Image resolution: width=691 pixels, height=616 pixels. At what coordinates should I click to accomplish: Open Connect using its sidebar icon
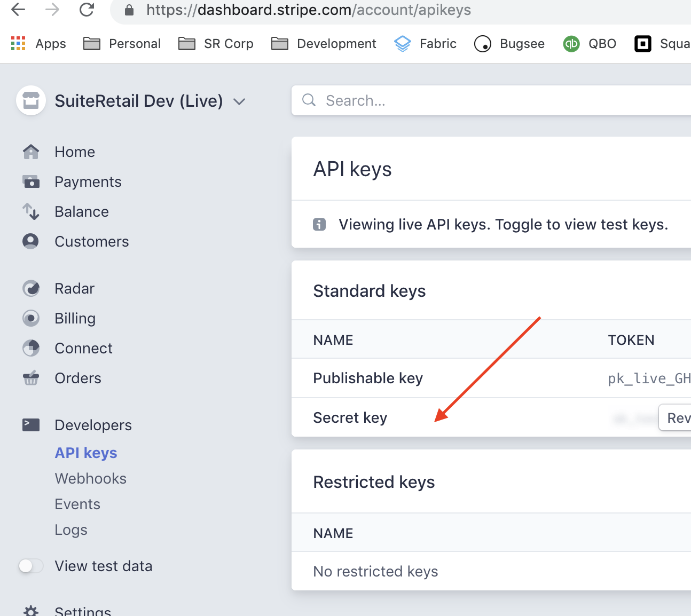[x=31, y=349]
